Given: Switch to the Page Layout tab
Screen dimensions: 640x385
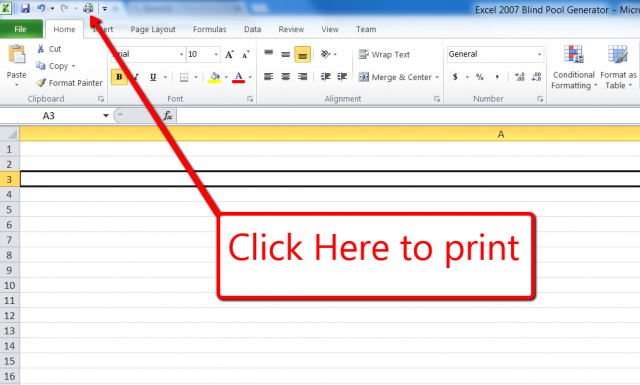Looking at the screenshot, I should point(153,29).
